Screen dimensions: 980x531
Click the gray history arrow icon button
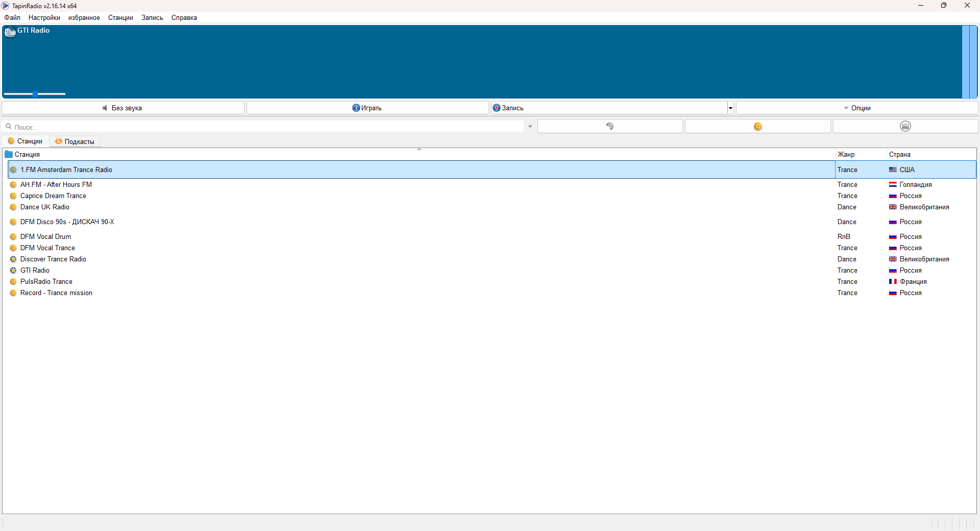coord(609,127)
